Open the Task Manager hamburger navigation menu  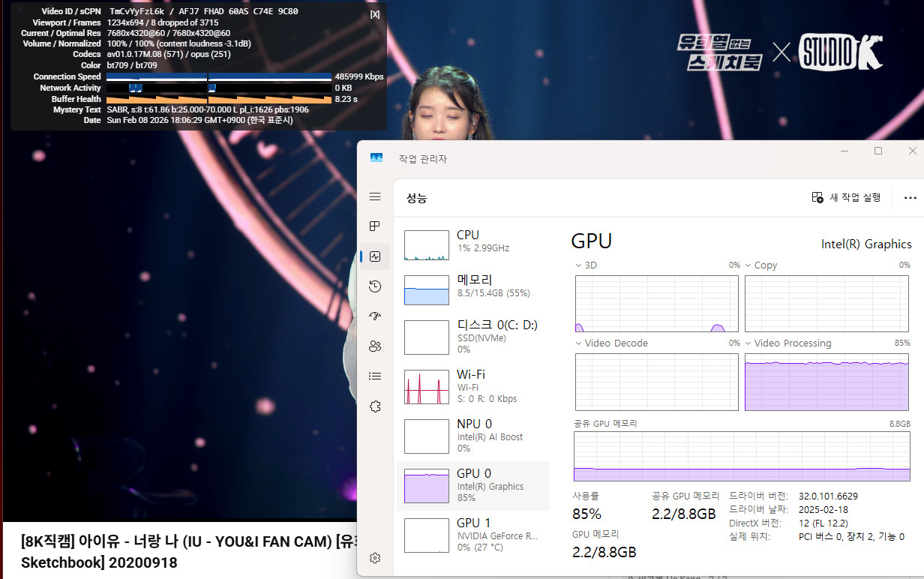(375, 196)
